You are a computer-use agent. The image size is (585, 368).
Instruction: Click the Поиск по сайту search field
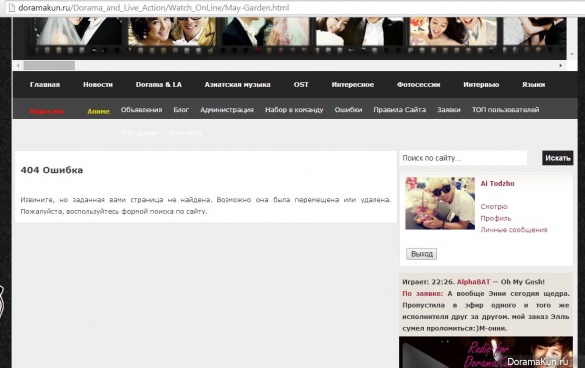(463, 158)
